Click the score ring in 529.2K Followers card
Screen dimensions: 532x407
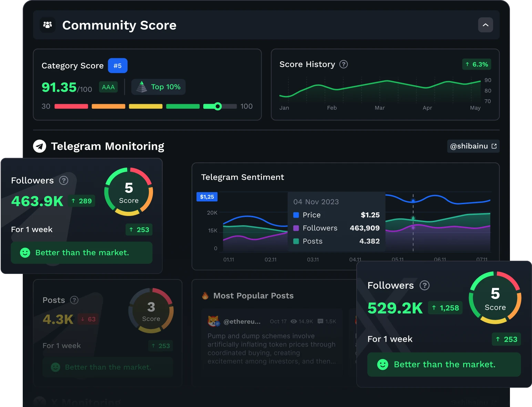pos(495,298)
